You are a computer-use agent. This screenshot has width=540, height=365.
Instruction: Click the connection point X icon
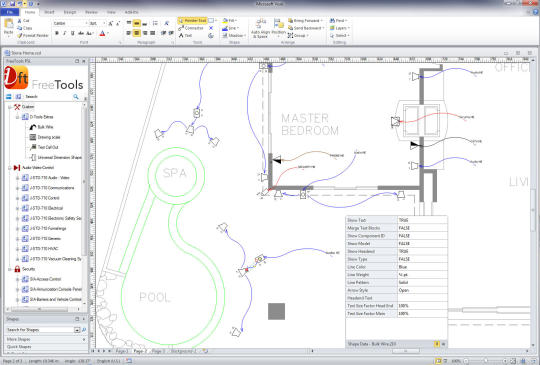point(211,28)
